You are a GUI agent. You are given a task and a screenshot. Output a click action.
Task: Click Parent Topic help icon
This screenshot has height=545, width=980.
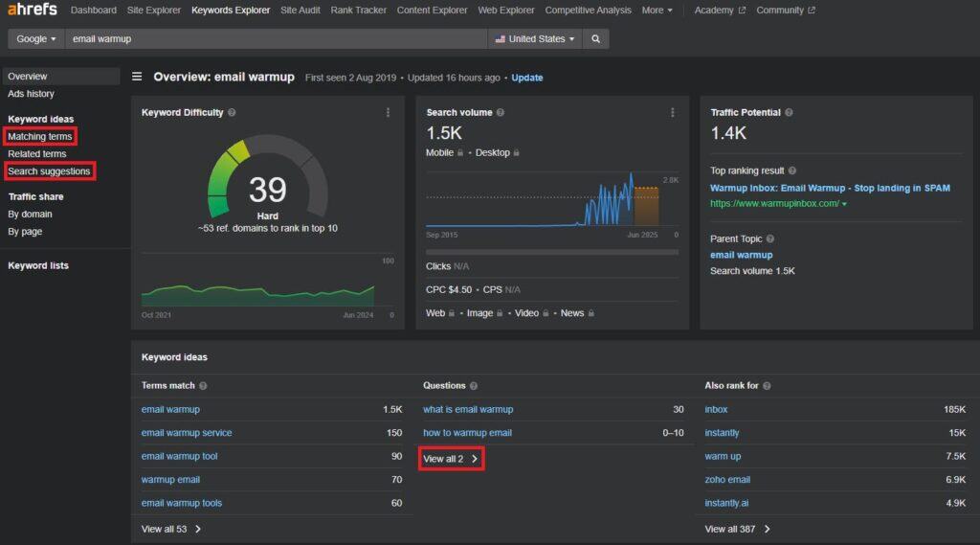[x=770, y=239]
